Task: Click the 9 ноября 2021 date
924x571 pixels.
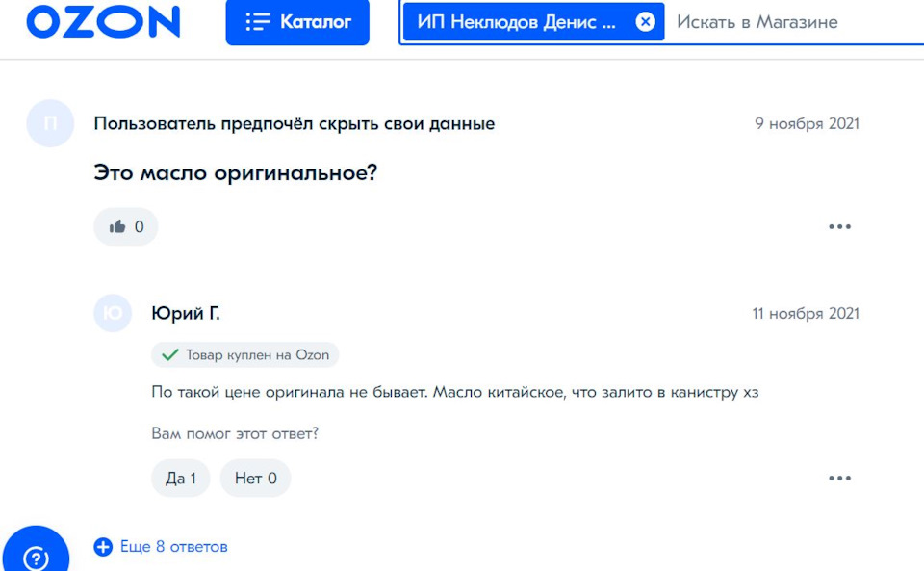Action: click(807, 123)
